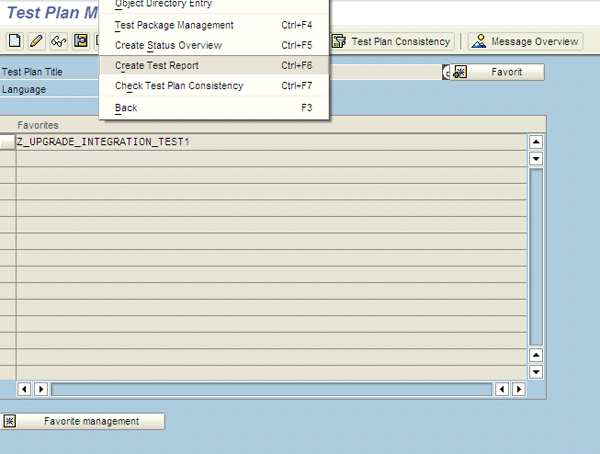Screen dimensions: 600x454
Task: Click the Message Overview toolbar button
Action: (x=525, y=41)
